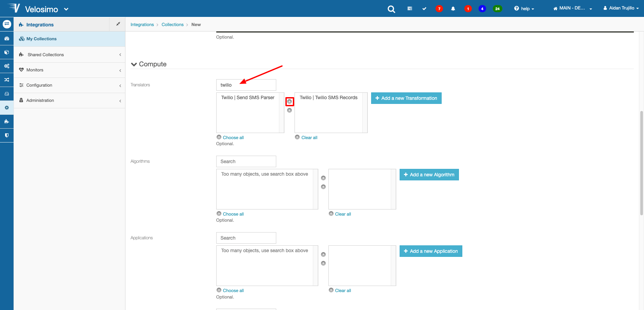
Task: Remove selected translator with left arrow icon
Action: [x=289, y=110]
